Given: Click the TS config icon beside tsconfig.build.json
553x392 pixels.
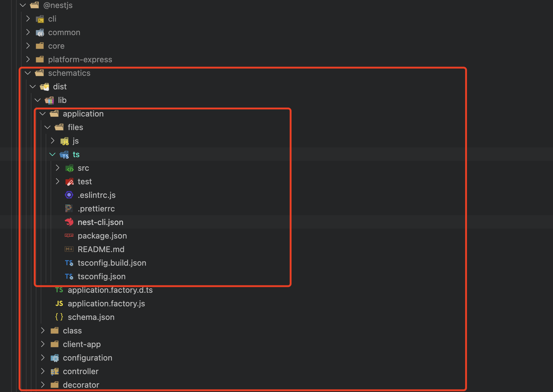Looking at the screenshot, I should (69, 263).
